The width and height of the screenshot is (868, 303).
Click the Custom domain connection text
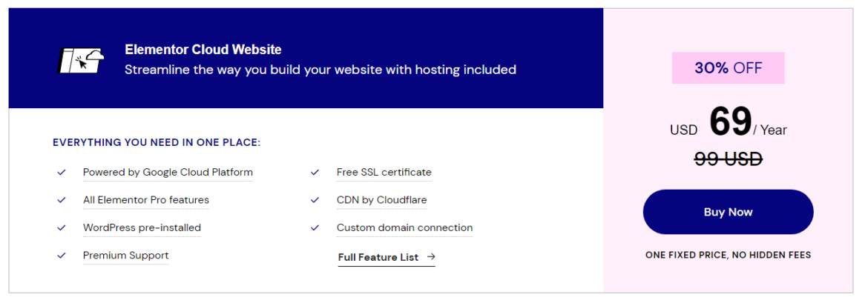404,227
